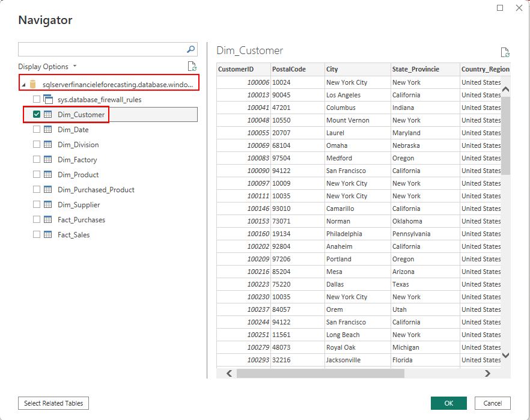530x420 pixels.
Task: Check the Dim_Date checkbox
Action: tap(37, 129)
